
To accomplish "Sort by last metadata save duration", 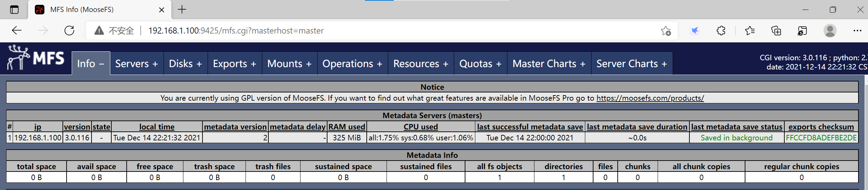I will [637, 127].
